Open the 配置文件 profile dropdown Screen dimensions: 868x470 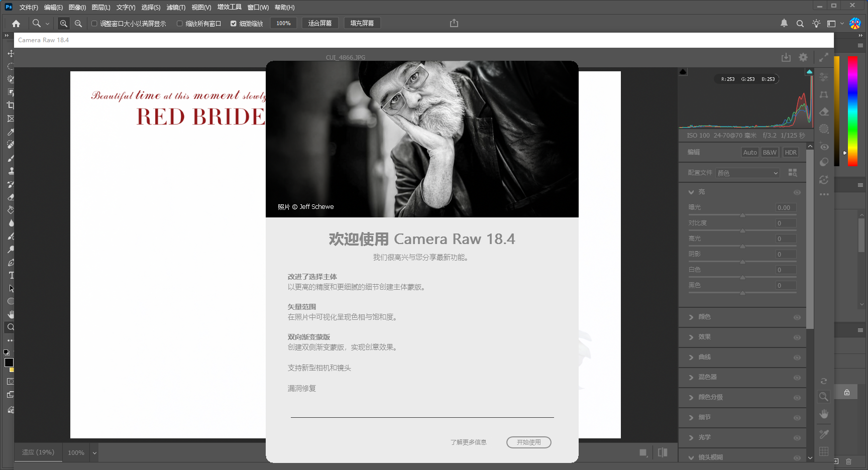tap(747, 173)
